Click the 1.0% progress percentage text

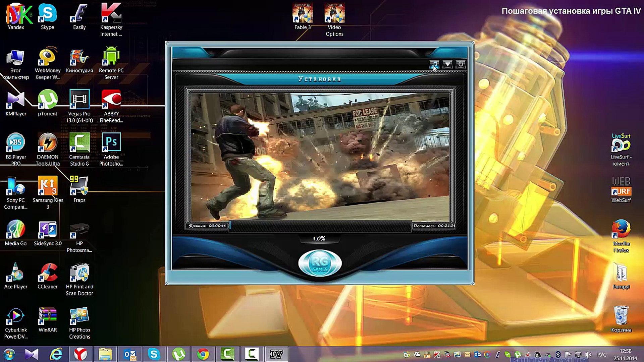pos(319,239)
